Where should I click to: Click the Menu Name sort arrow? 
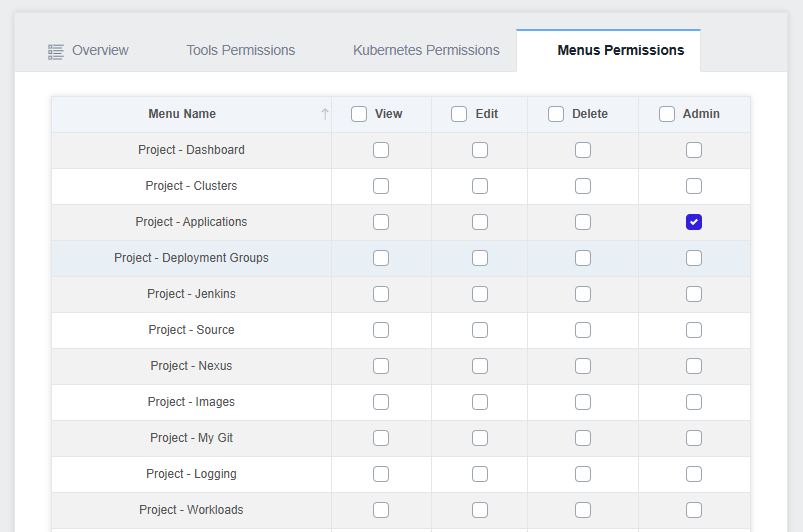click(x=325, y=114)
